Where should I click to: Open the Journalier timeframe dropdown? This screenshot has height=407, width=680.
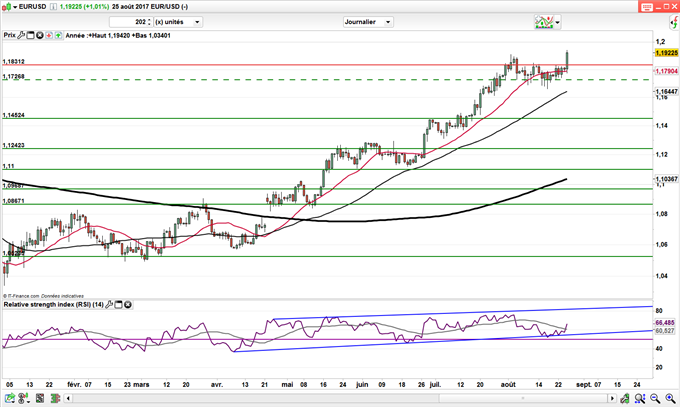368,22
